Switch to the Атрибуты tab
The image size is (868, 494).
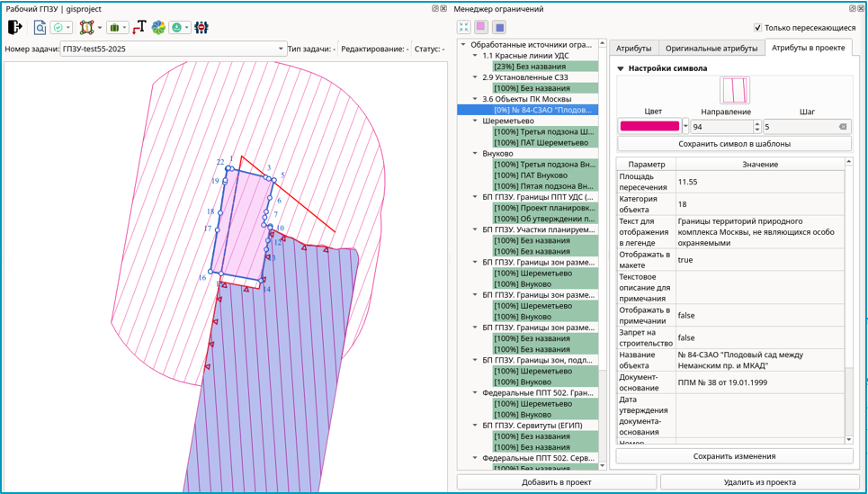[633, 49]
